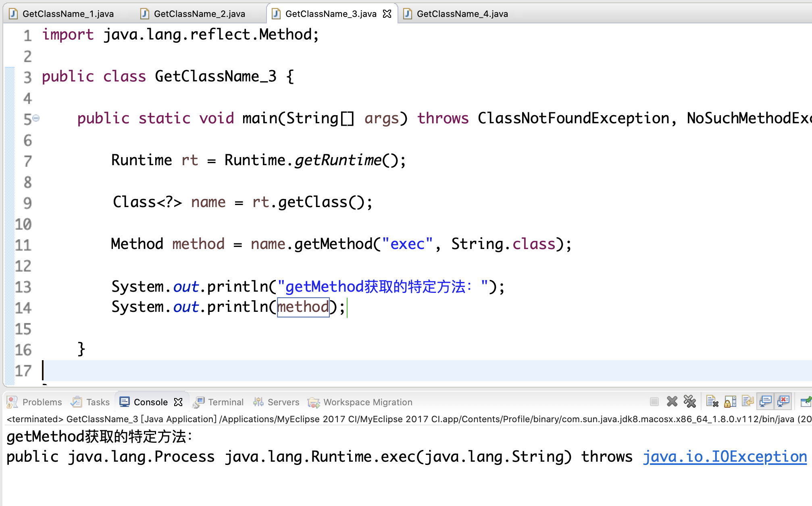The image size is (812, 506).
Task: Click the "getMethod获取的特定方法" string on line 13
Action: (383, 287)
